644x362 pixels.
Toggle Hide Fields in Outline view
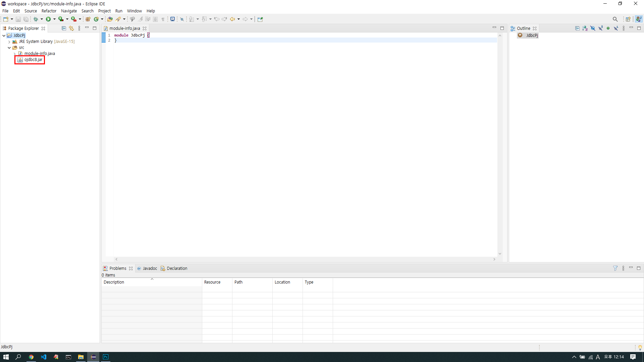tap(593, 28)
